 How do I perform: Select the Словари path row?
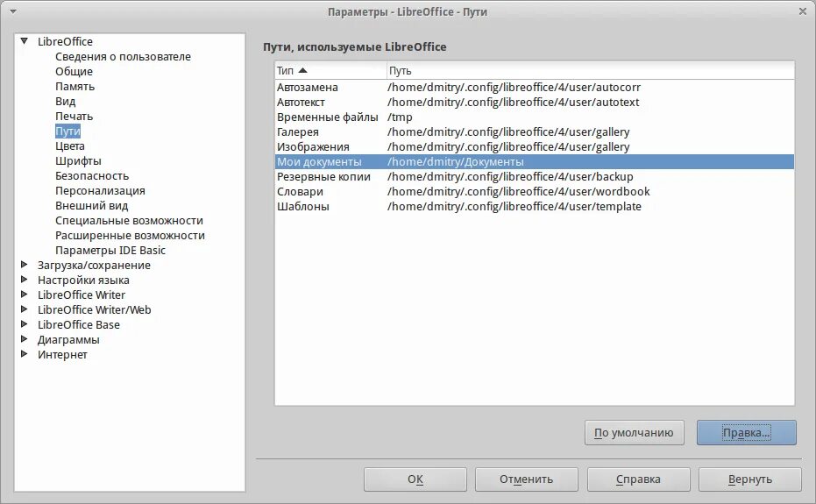pos(535,192)
